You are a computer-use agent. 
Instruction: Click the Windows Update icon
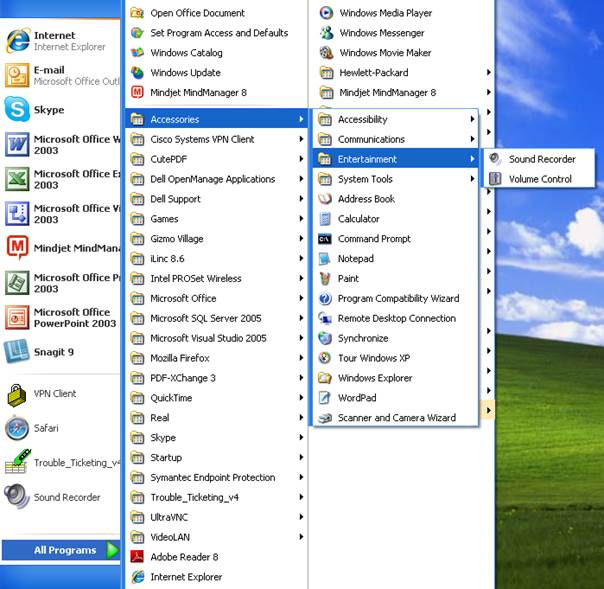click(x=137, y=72)
